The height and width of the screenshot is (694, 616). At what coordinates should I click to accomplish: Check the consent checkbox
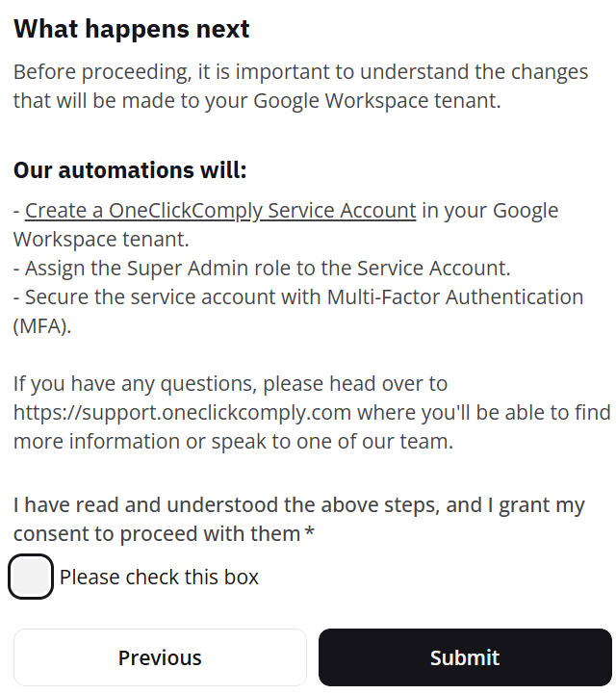[31, 577]
